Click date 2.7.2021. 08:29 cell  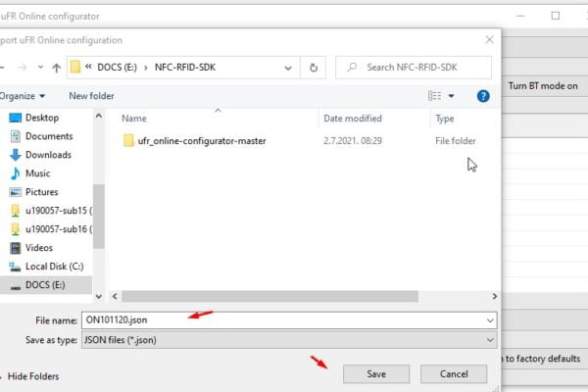pos(353,141)
